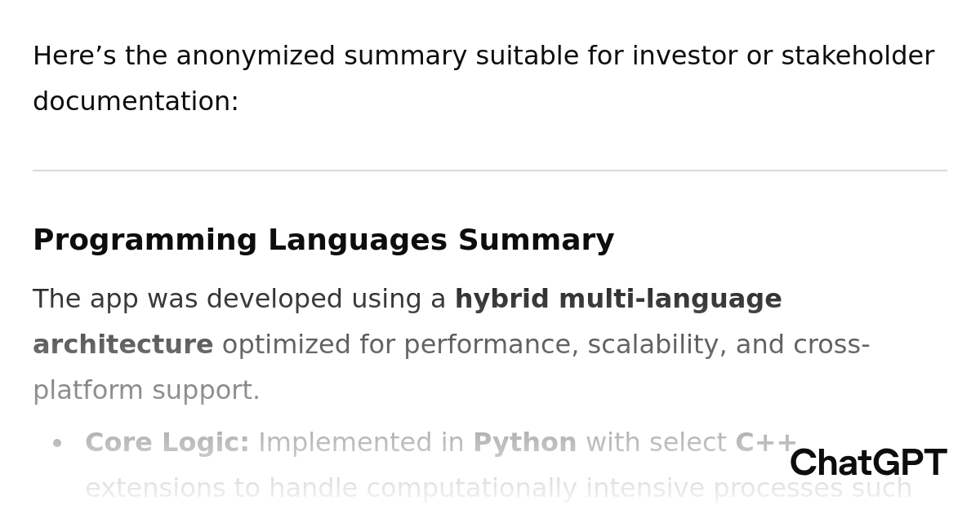This screenshot has height=514, width=980.
Task: Click the 'platform support.' text
Action: coord(146,391)
